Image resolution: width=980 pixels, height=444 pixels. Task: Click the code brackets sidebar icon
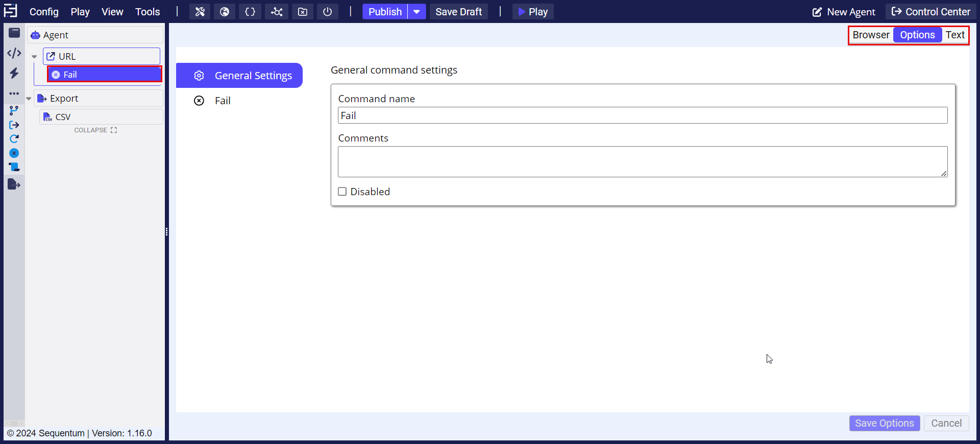14,53
